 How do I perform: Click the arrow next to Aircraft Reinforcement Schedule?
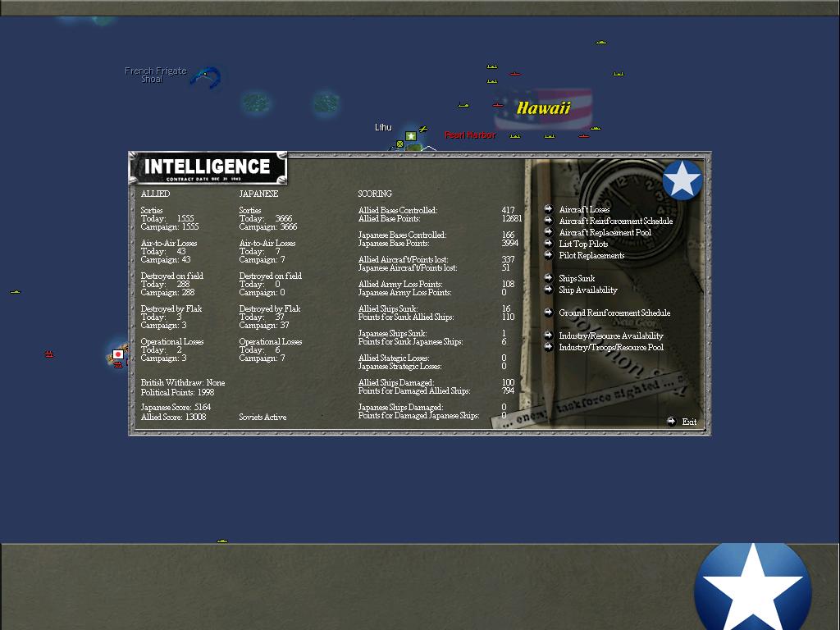pos(548,220)
